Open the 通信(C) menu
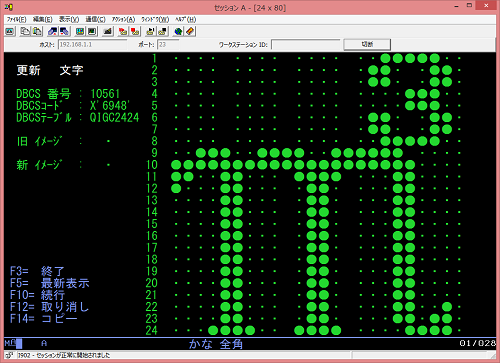 coord(95,19)
